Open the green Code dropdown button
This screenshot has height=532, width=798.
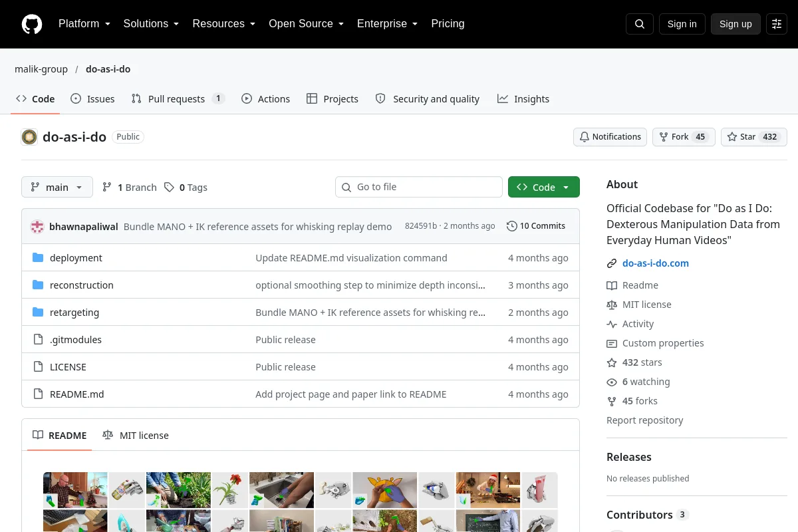(x=544, y=188)
